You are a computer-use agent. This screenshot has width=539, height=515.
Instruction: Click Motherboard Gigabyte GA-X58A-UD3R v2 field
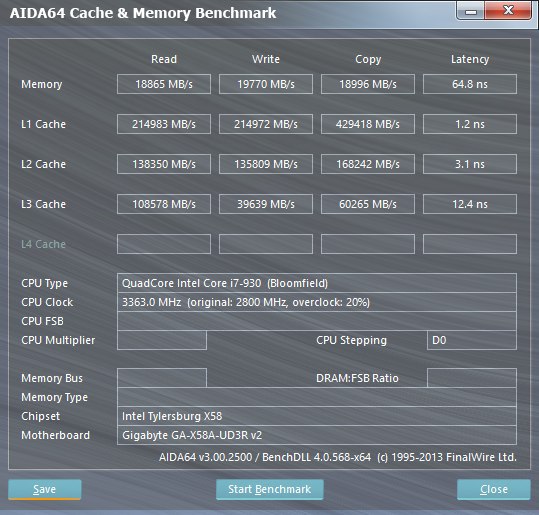pos(317,435)
